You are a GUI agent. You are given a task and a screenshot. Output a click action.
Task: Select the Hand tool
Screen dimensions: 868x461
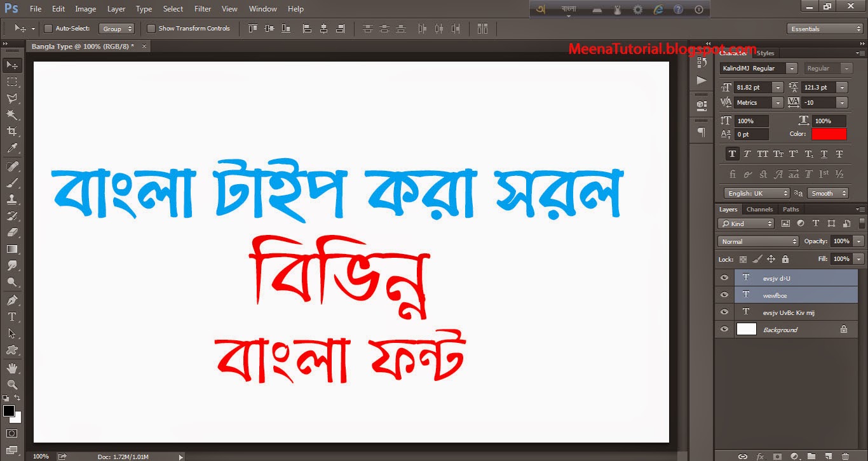tap(11, 368)
